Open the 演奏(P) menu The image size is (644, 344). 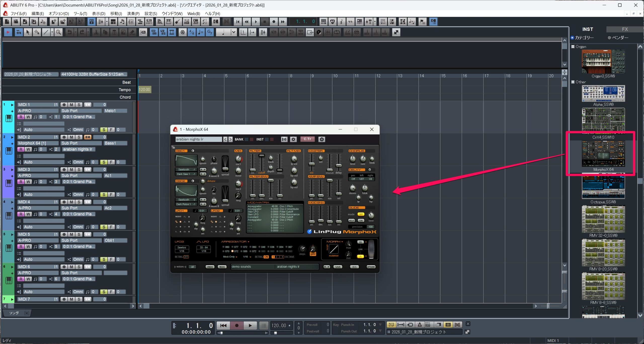click(x=133, y=14)
